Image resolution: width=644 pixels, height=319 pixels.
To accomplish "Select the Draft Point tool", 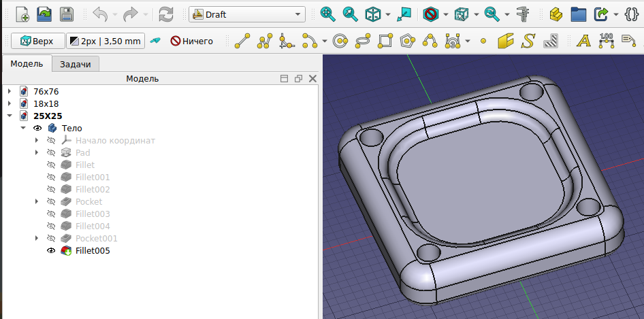I will coord(483,41).
